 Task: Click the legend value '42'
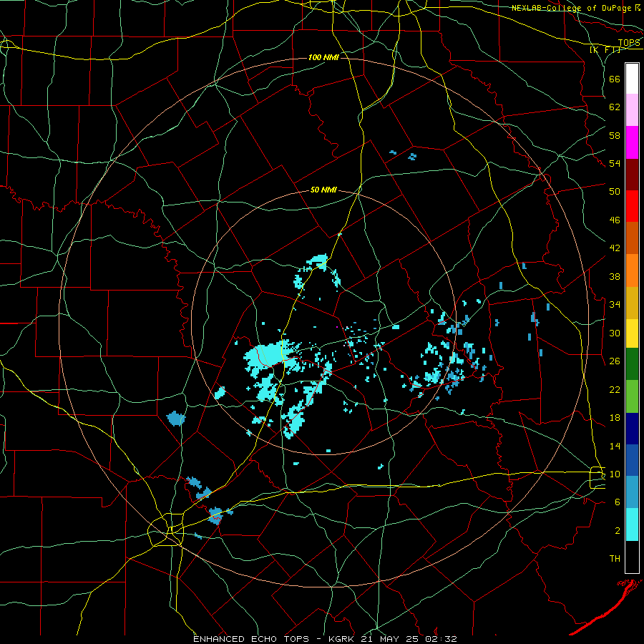615,248
